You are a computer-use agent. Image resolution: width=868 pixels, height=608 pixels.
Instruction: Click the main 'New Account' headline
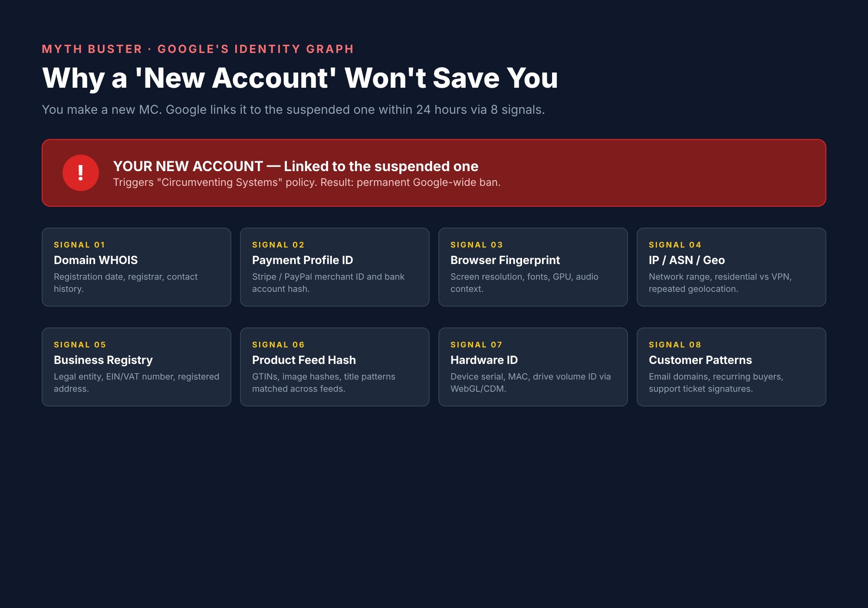[x=300, y=78]
